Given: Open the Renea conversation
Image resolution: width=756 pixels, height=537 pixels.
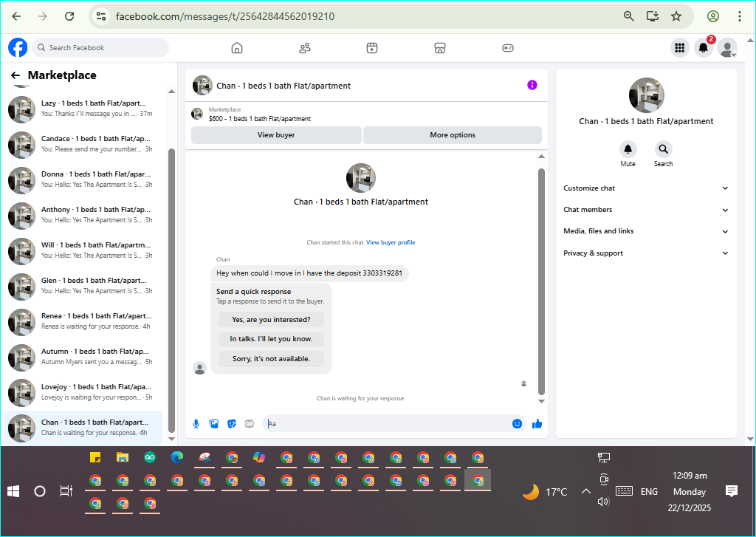Looking at the screenshot, I should pos(83,321).
